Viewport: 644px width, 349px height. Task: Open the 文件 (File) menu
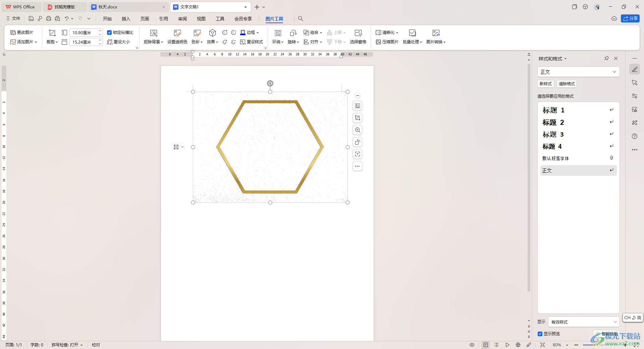(x=13, y=19)
